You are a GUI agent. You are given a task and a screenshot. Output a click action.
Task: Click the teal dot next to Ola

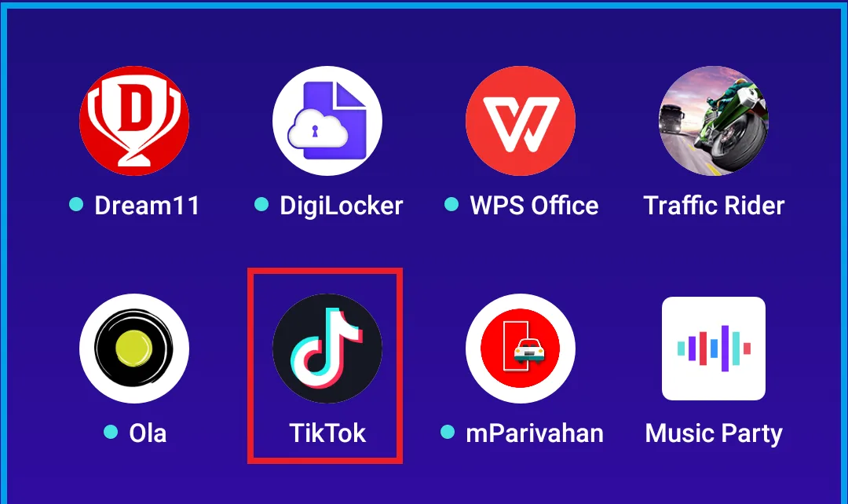click(x=111, y=432)
